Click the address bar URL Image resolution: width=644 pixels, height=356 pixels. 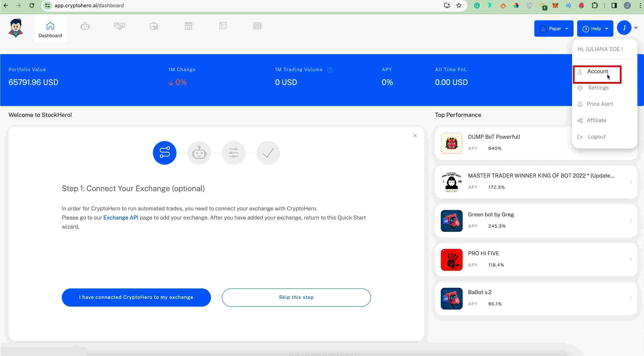89,5
